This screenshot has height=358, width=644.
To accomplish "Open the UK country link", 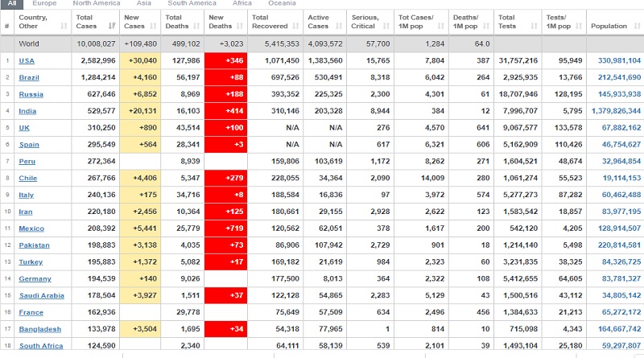I will 24,128.
